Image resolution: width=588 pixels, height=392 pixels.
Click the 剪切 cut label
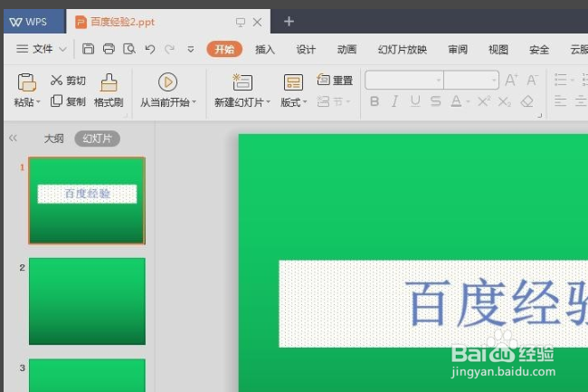(76, 81)
